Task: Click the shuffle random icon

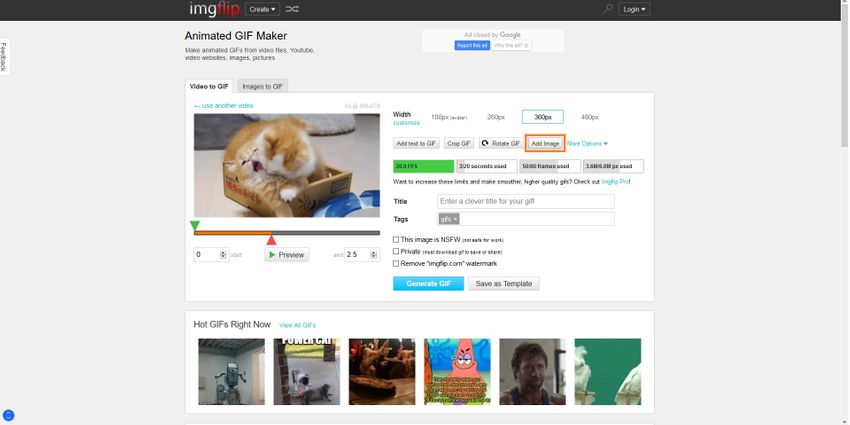Action: (292, 9)
